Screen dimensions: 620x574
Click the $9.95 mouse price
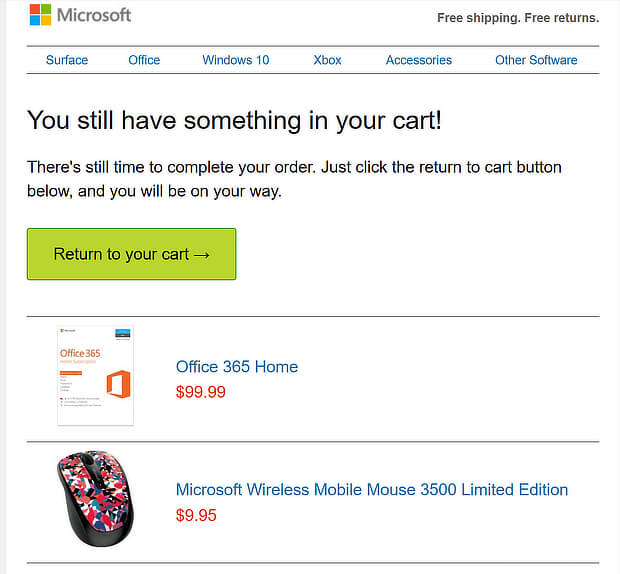(x=196, y=516)
